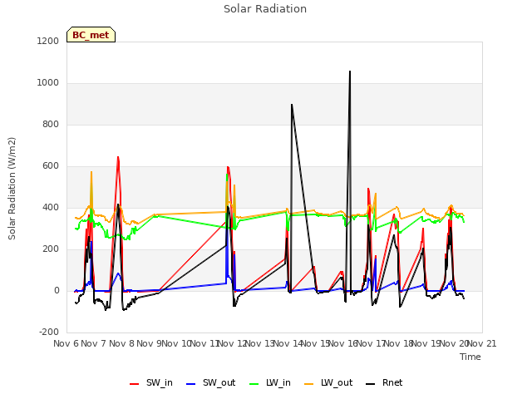Click the 600 y-axis tick label
This screenshot has width=532, height=399.
point(51,166)
